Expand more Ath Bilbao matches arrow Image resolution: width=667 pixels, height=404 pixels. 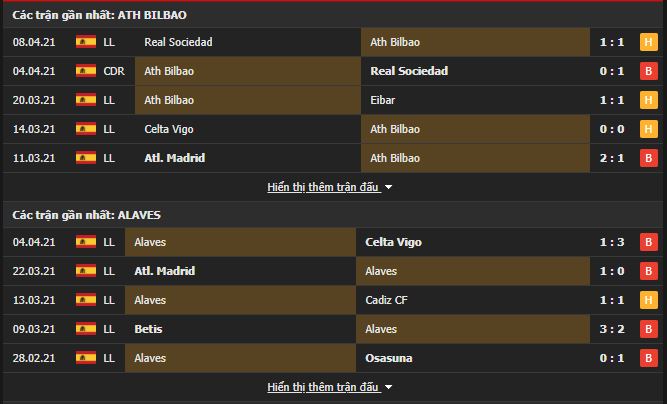click(x=389, y=187)
